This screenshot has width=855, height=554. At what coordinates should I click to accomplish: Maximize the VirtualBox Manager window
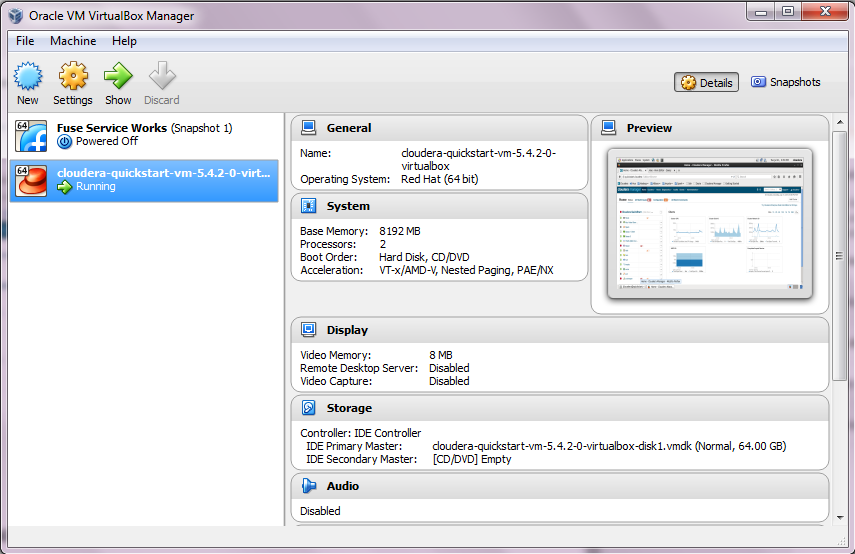(788, 11)
